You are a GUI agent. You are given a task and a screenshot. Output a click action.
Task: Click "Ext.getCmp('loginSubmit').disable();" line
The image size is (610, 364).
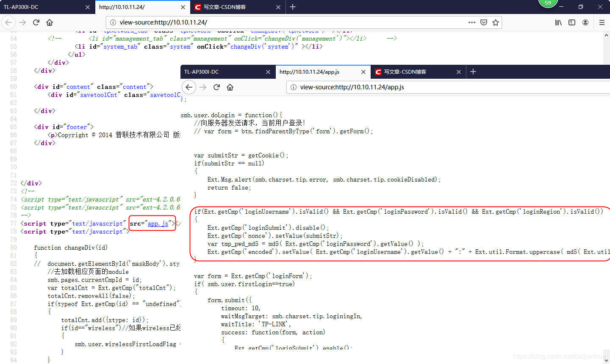click(268, 228)
